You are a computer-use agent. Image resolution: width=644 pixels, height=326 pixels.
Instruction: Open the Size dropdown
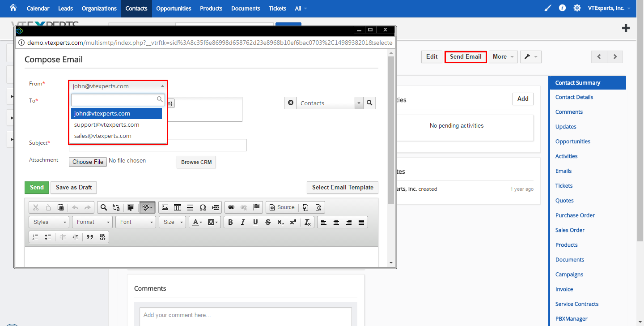click(172, 222)
